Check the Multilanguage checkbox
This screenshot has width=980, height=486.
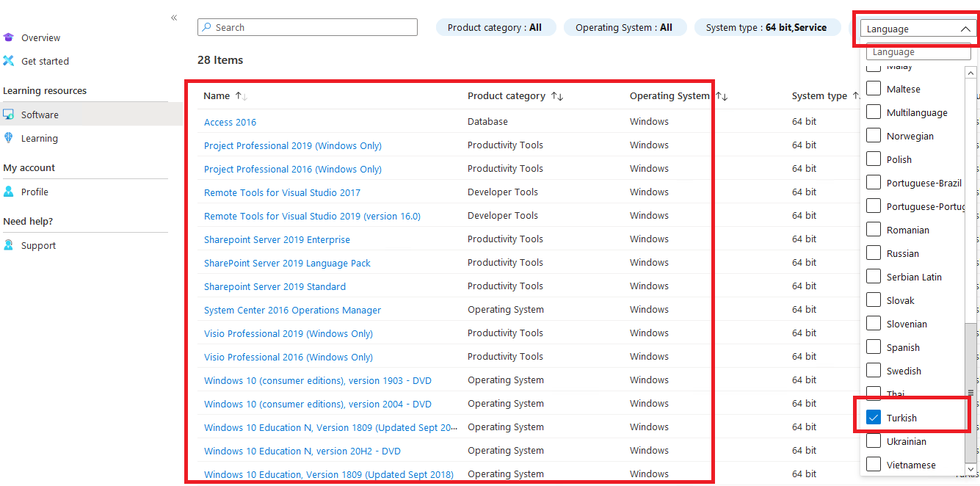point(874,112)
